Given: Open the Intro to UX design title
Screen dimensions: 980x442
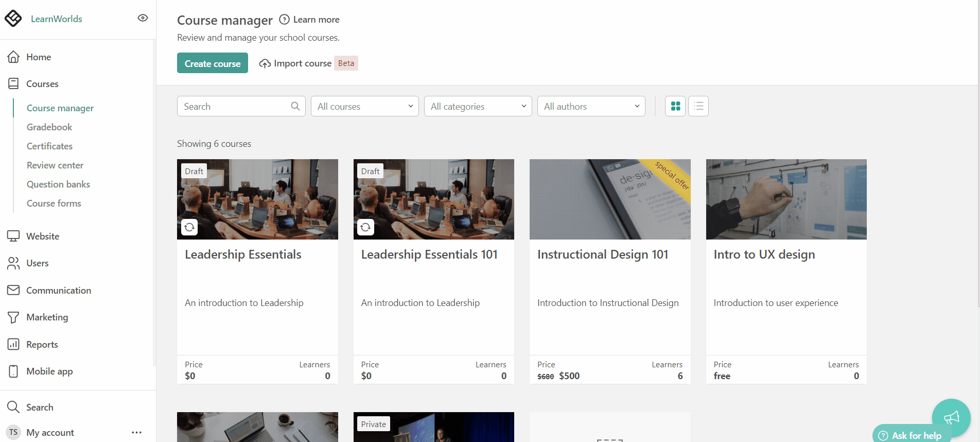Looking at the screenshot, I should point(764,254).
